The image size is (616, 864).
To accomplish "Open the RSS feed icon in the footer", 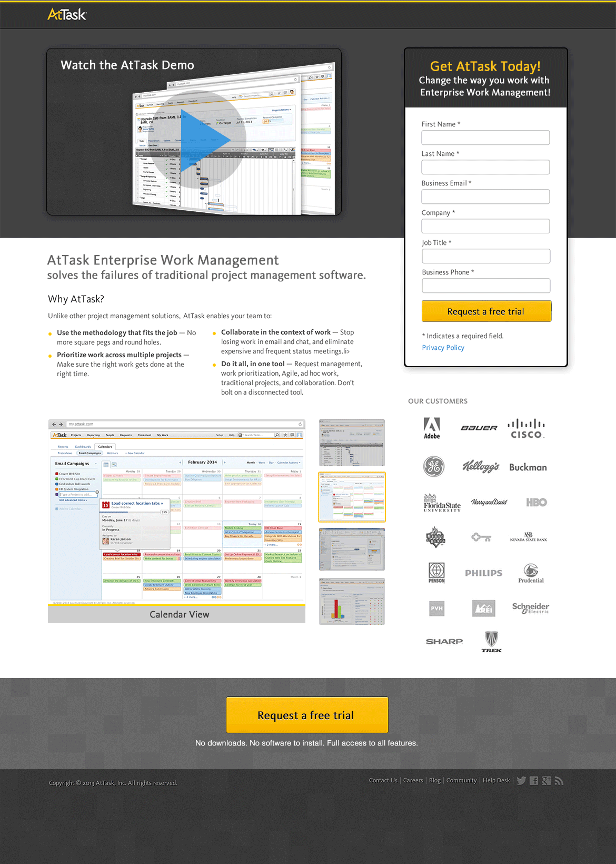I will pyautogui.click(x=559, y=781).
